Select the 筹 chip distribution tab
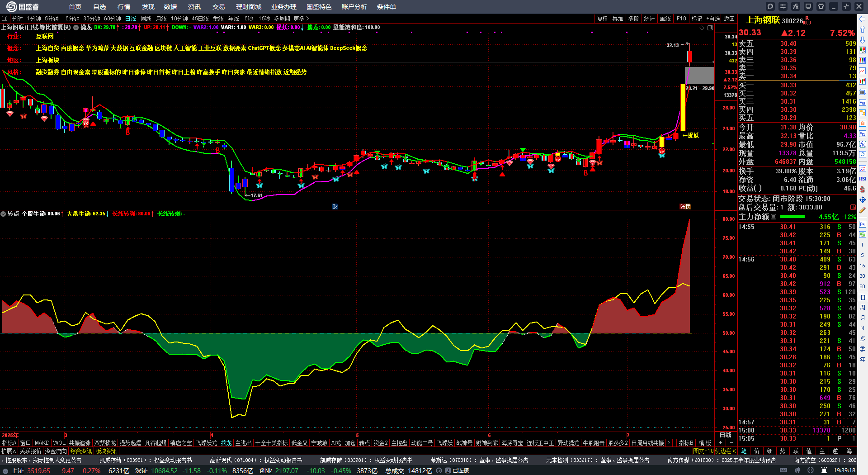The height and width of the screenshot is (475, 868). [849, 451]
